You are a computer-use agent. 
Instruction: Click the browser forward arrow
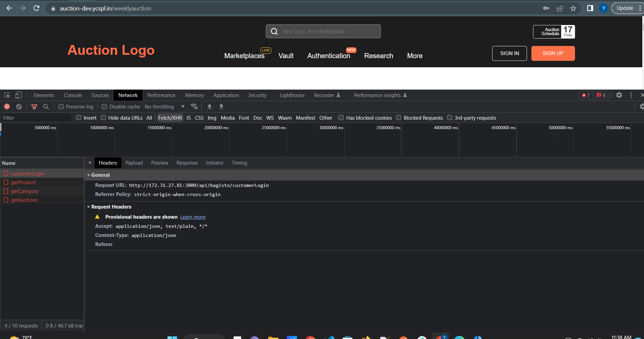23,8
